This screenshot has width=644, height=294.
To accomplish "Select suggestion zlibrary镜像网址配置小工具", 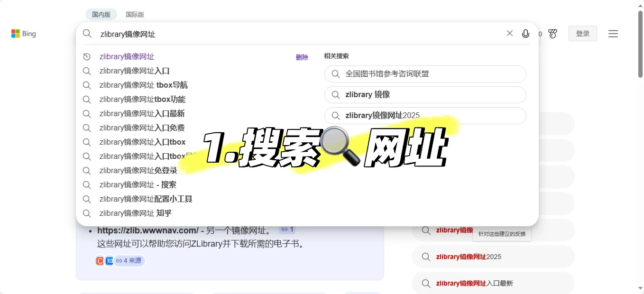I will (146, 199).
